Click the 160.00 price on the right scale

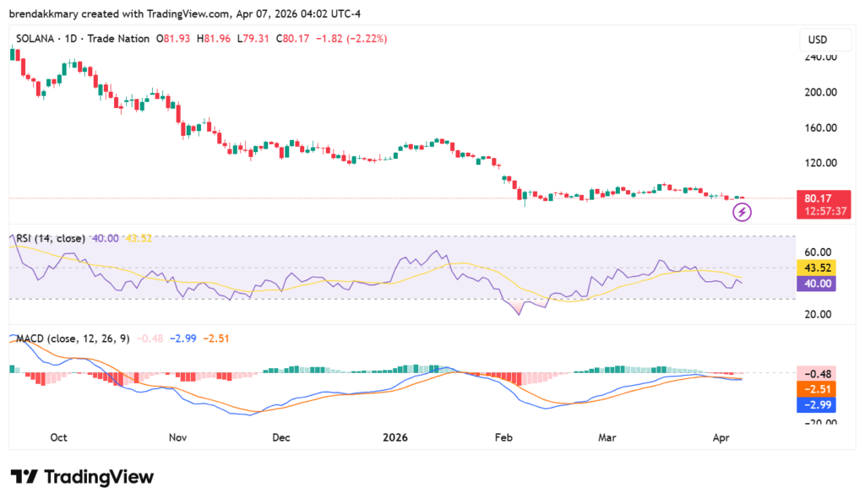click(819, 127)
